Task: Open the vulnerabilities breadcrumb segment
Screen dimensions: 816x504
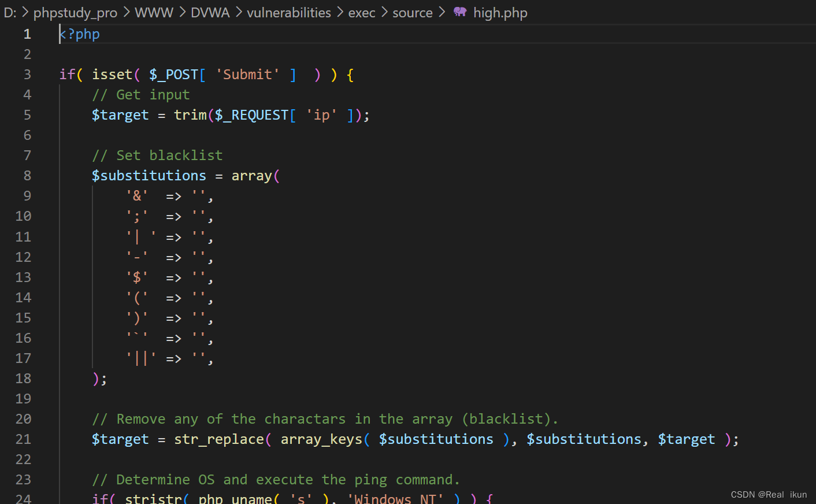Action: (x=289, y=13)
